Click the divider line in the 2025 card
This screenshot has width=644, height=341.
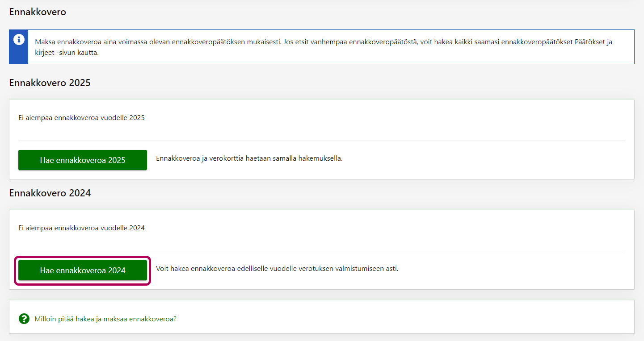coord(322,141)
